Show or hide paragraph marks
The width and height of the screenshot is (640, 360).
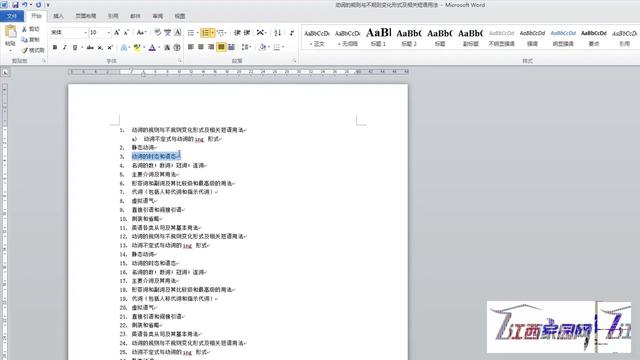click(291, 32)
